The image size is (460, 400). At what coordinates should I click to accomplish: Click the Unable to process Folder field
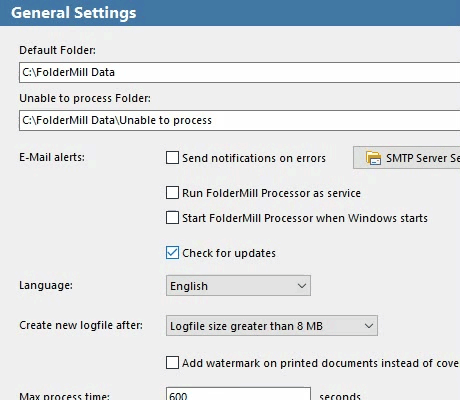coord(239,120)
